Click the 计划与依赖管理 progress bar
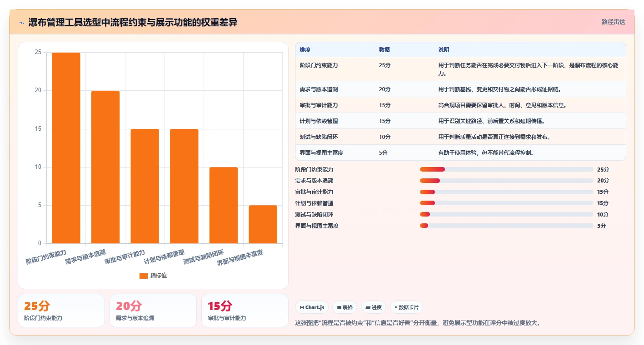The image size is (644, 345). [x=506, y=203]
